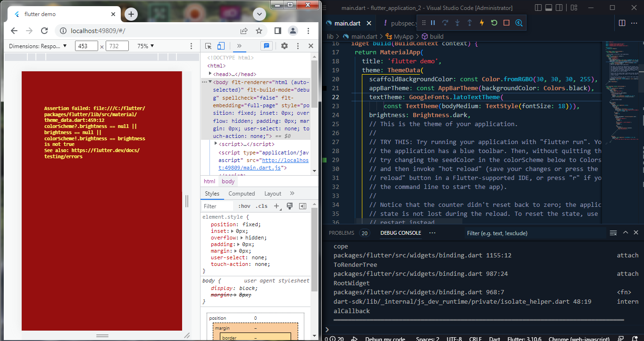The width and height of the screenshot is (644, 341).
Task: Toggle the VS Code primary sidebar layout icon
Action: click(x=539, y=8)
